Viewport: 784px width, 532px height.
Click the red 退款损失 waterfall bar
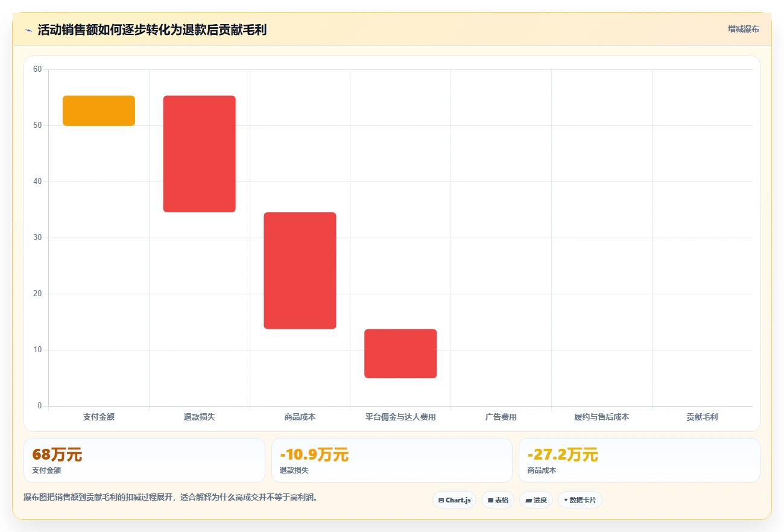click(x=199, y=154)
